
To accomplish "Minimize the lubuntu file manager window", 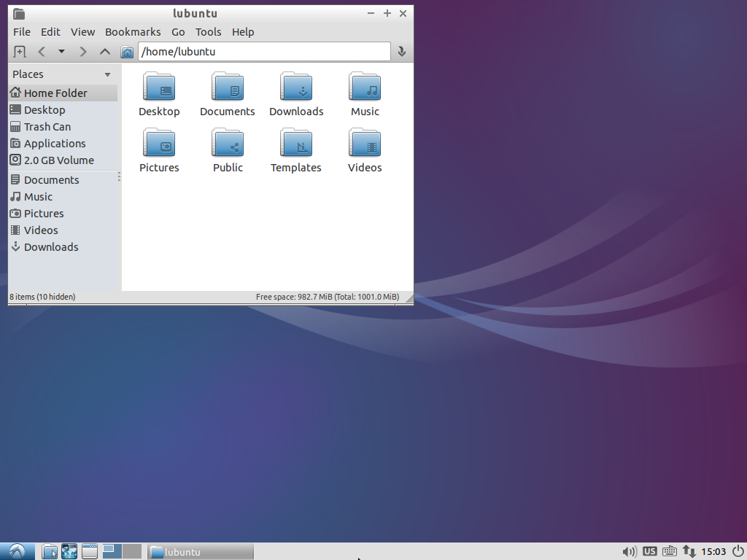I will tap(371, 13).
